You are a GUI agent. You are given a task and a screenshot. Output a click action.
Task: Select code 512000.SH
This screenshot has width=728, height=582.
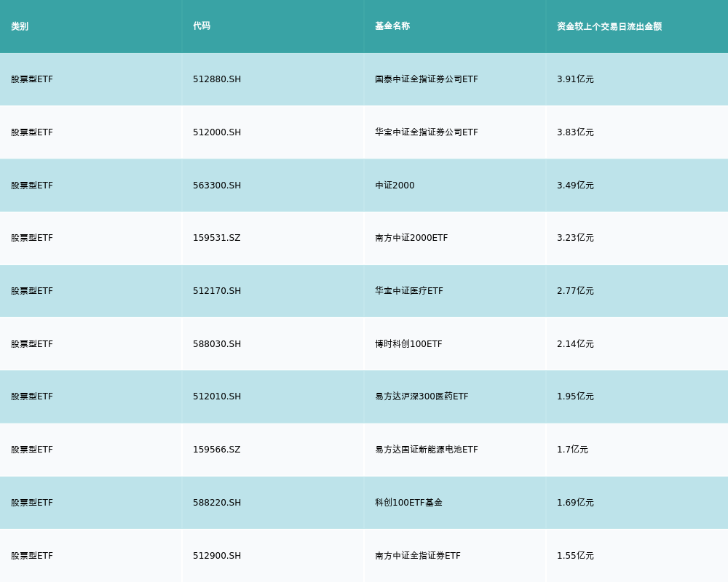tap(217, 132)
